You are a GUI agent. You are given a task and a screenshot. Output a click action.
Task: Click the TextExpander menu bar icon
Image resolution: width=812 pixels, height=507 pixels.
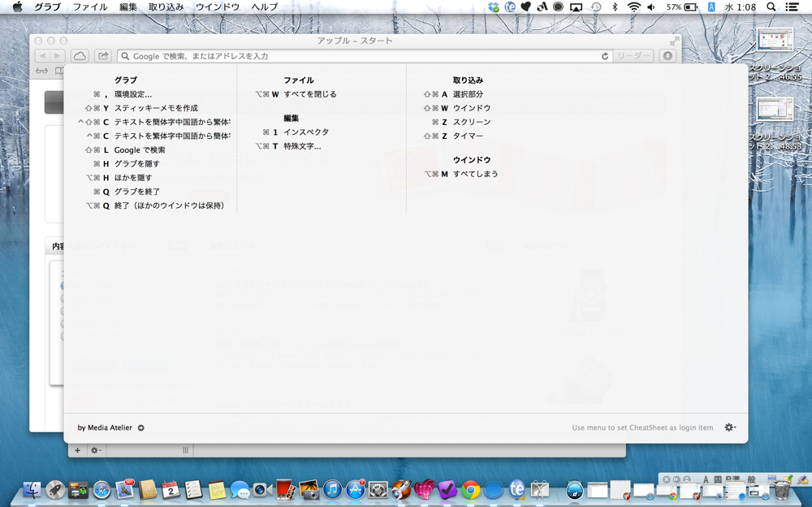[x=510, y=6]
